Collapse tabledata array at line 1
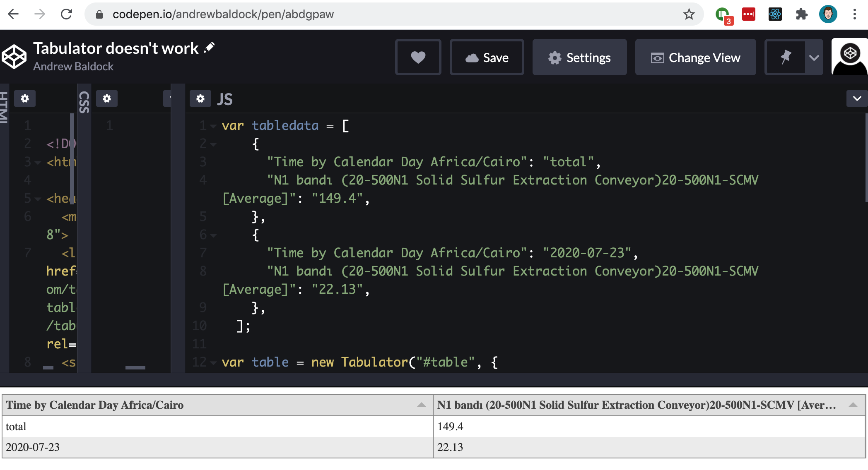868x470 pixels. point(213,126)
